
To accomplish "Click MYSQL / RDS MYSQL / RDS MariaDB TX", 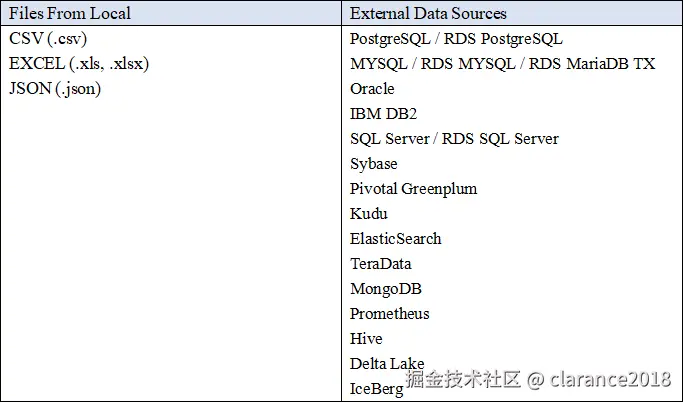I will (503, 64).
